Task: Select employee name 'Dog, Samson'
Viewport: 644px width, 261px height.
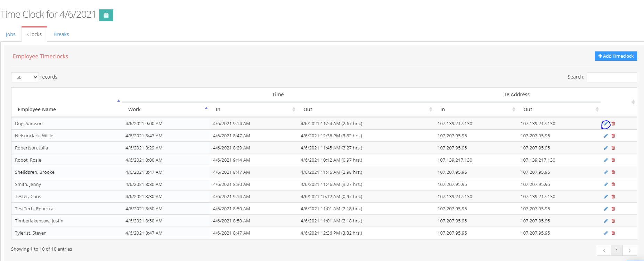Action: tap(29, 124)
